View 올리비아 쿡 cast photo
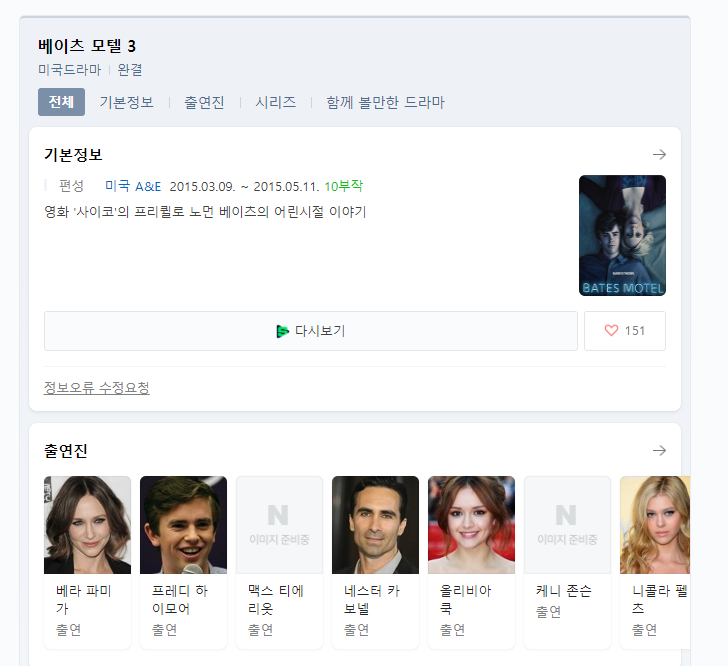 pyautogui.click(x=471, y=525)
